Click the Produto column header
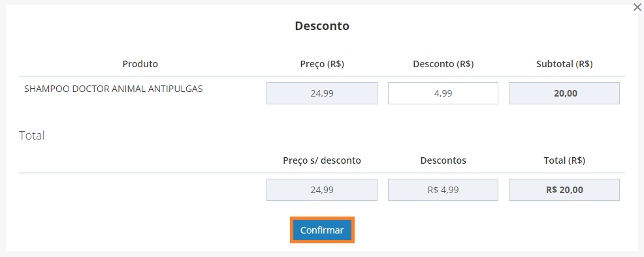 pyautogui.click(x=140, y=64)
